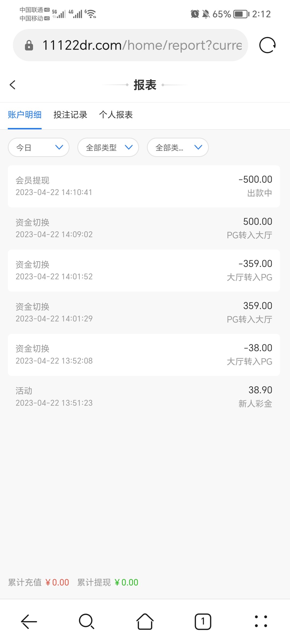Reload the page with the refresh icon
This screenshot has height=644, width=290.
(267, 45)
